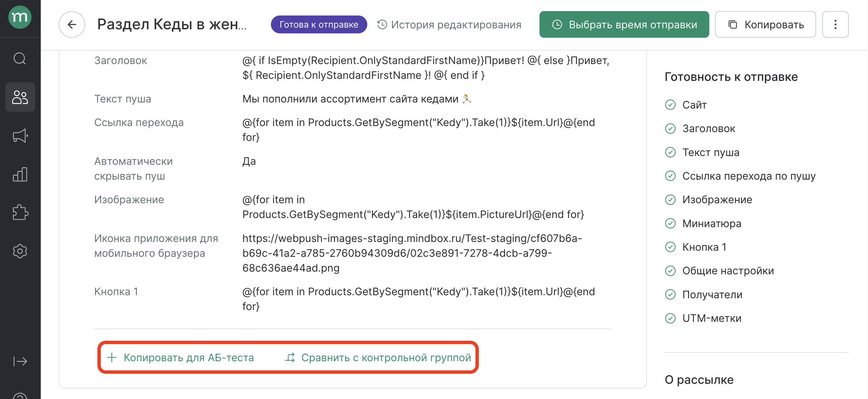The image size is (868, 399).
Task: Click the Mindbox logo icon
Action: pyautogui.click(x=20, y=17)
